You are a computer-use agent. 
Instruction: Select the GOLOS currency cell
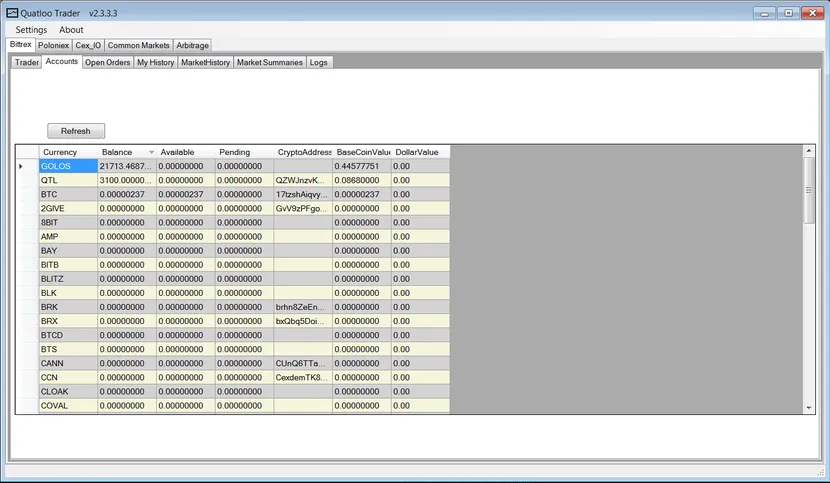[68, 166]
